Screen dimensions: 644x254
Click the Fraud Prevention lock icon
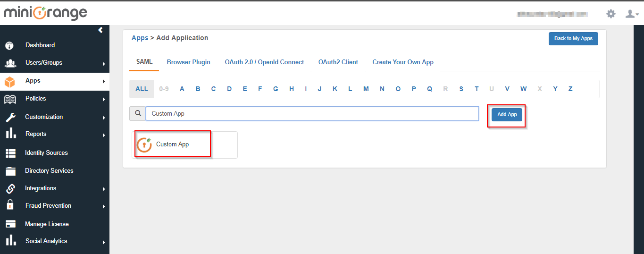[x=10, y=205]
